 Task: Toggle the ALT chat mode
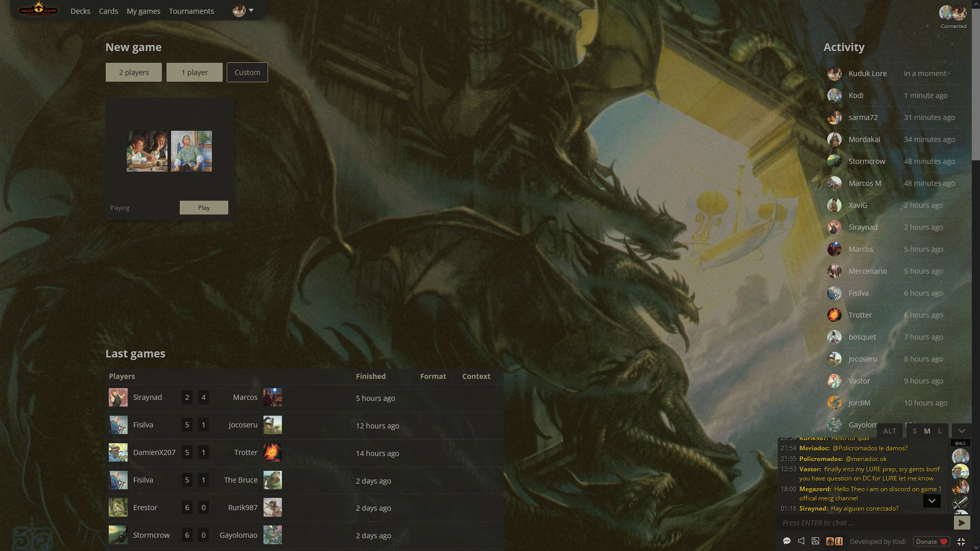(x=890, y=431)
